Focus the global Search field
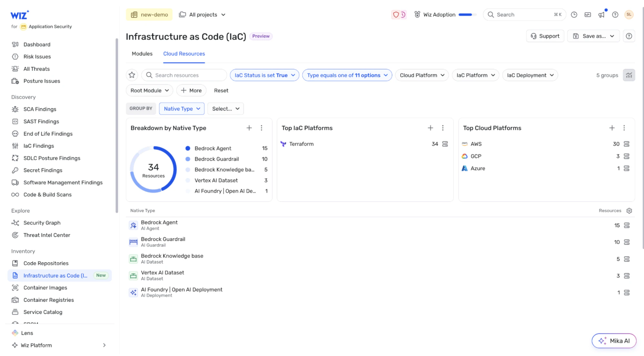 click(x=524, y=15)
